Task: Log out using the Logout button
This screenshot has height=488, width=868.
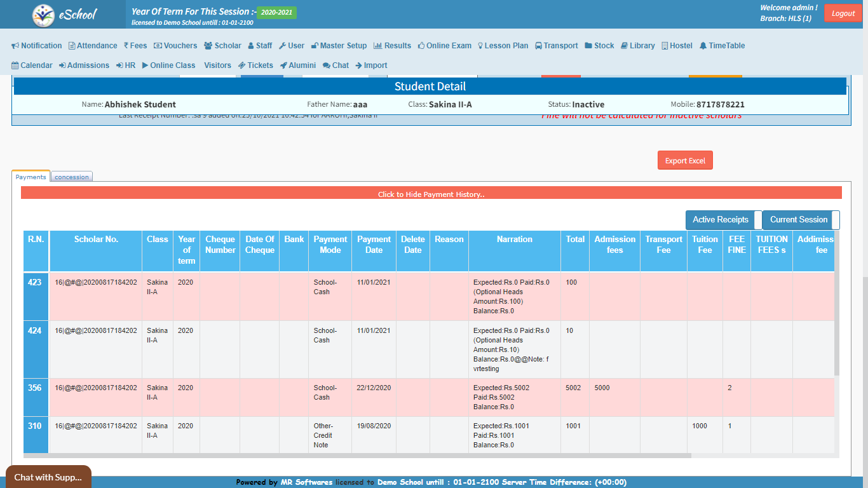Action: tap(843, 13)
